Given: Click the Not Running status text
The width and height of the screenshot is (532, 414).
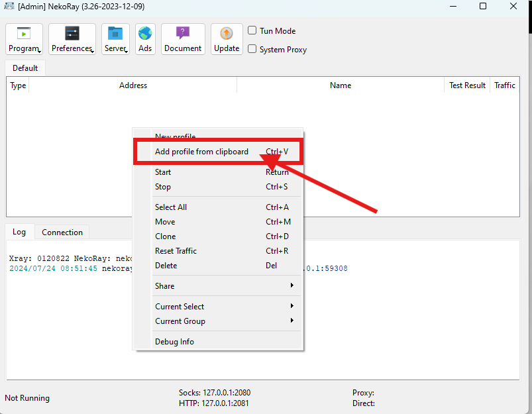Looking at the screenshot, I should (x=27, y=397).
